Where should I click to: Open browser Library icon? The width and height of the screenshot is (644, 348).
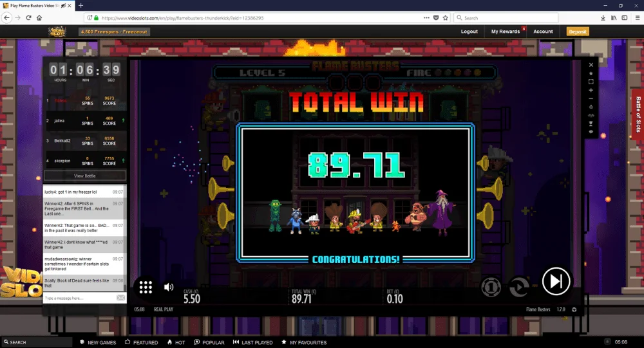coord(614,17)
